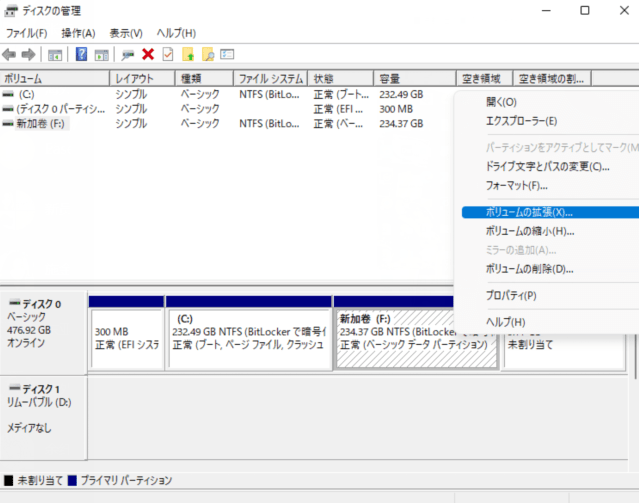Sort by 空き領域の割... column header

(552, 78)
